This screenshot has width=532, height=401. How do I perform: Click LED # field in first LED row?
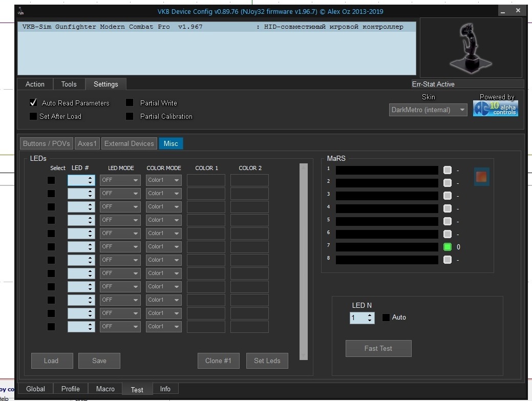81,180
